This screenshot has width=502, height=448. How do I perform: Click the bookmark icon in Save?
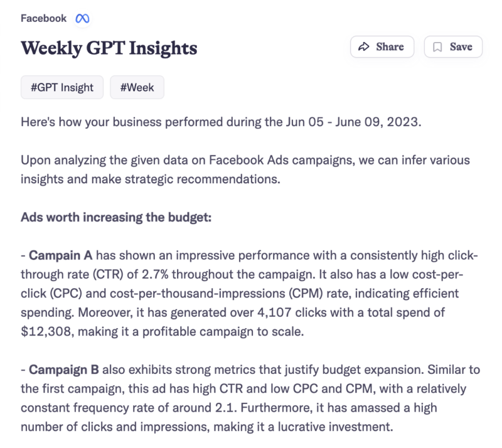437,47
